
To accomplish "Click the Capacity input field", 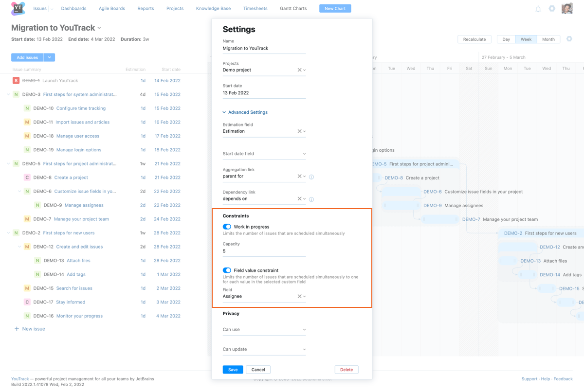I will 264,251.
